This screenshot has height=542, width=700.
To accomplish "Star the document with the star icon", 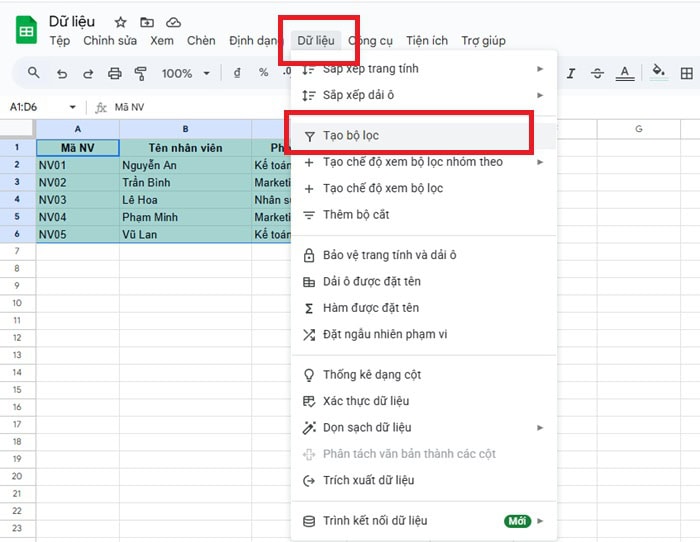I will 121,22.
